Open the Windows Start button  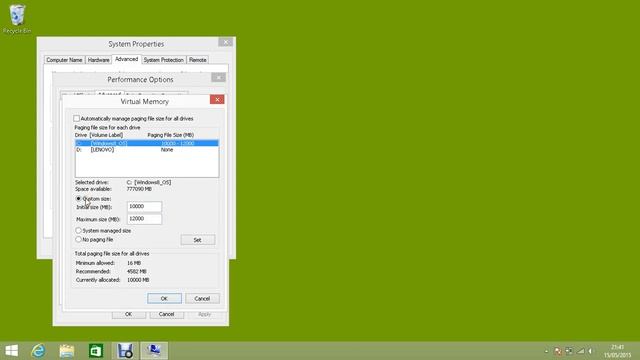pyautogui.click(x=11, y=351)
